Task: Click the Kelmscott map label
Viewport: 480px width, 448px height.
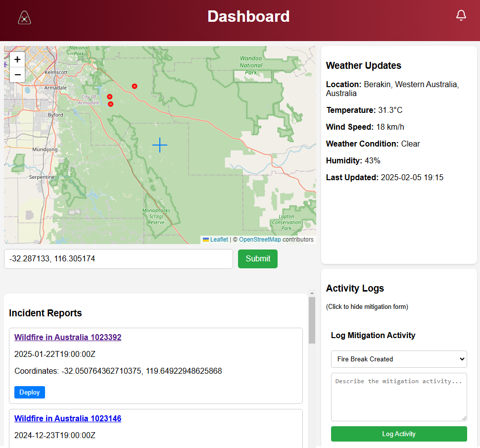Action: (x=56, y=72)
